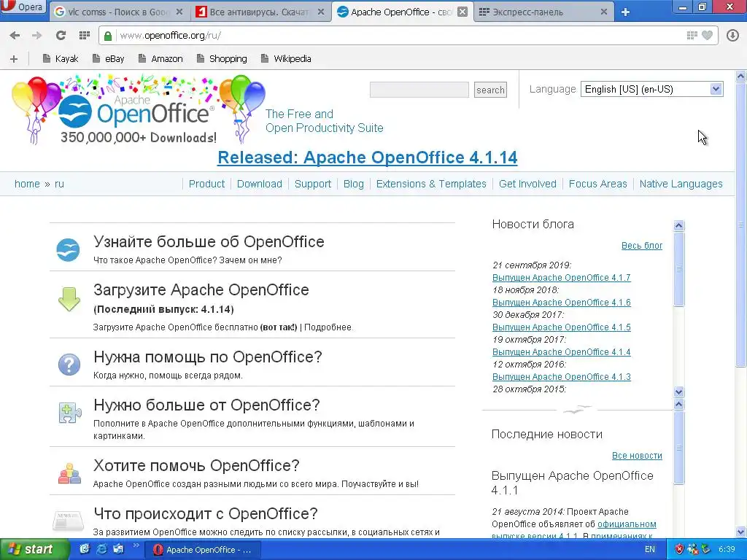
Task: Open the Shopping bookmark
Action: (x=222, y=58)
